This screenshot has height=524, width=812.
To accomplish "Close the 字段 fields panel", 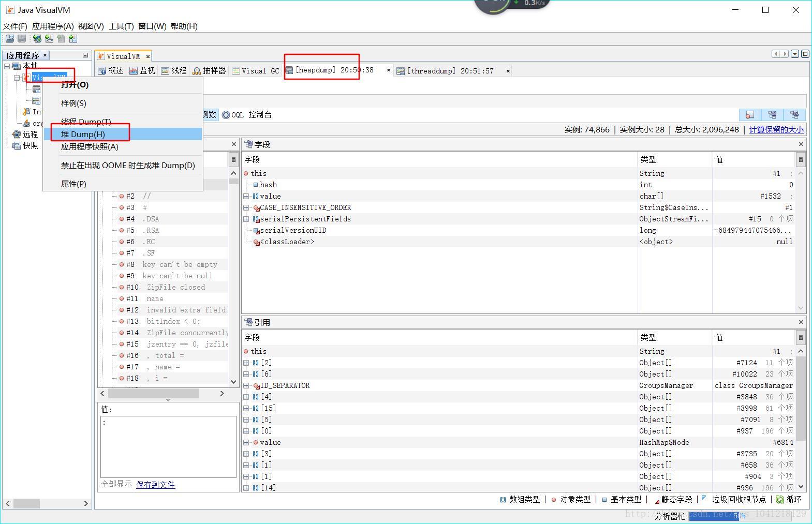I will point(801,144).
